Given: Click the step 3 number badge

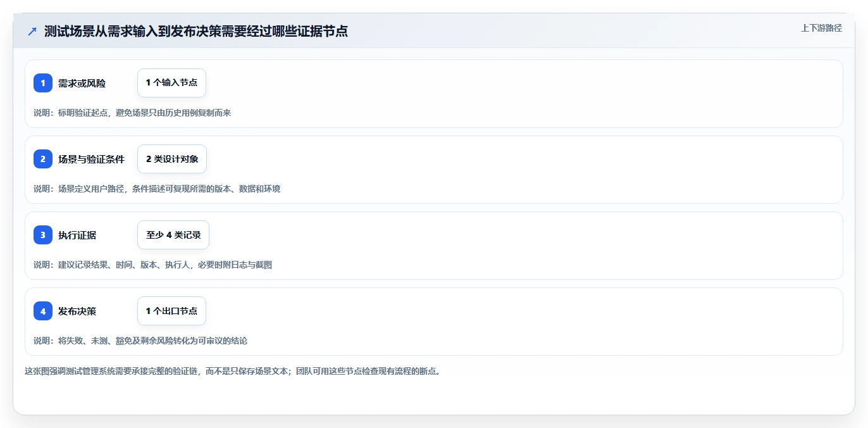Looking at the screenshot, I should [x=43, y=235].
